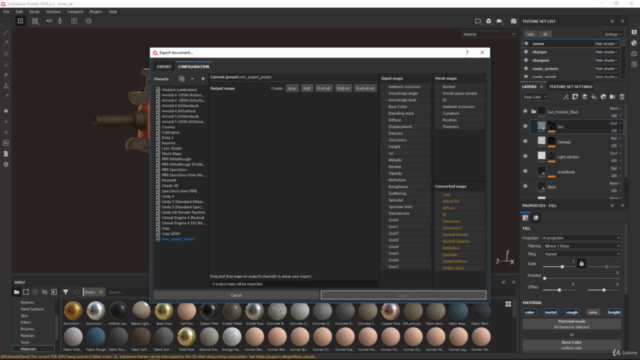Delete layer with the trash icon

622,97
